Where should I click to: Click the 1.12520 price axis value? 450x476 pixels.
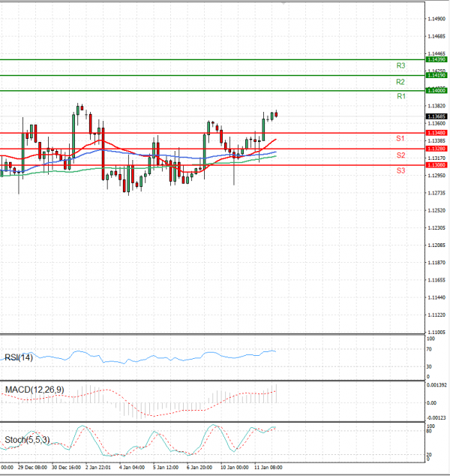coord(436,211)
